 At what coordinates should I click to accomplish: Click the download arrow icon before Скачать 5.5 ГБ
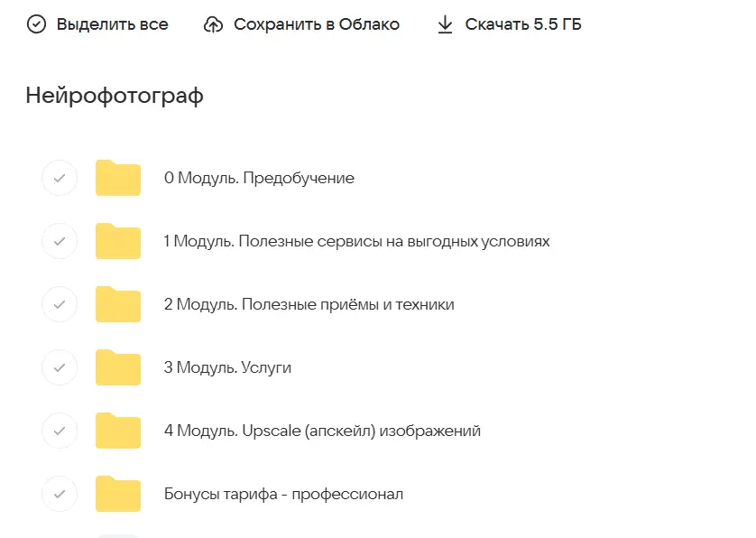coord(445,24)
